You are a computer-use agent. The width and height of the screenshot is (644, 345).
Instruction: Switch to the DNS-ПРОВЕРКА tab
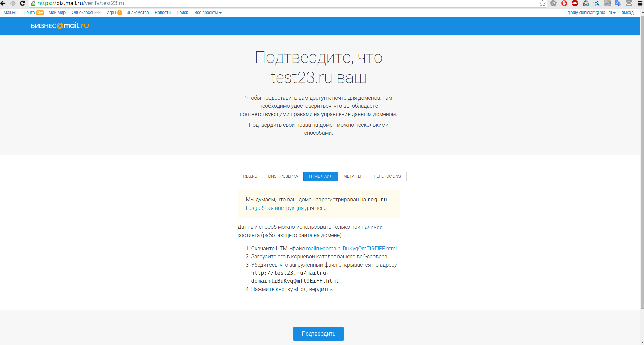tap(283, 176)
